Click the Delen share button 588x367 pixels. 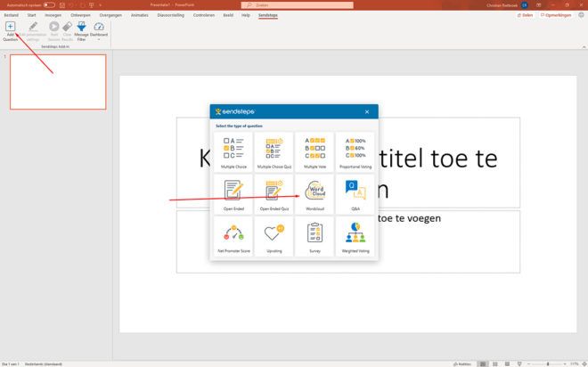click(x=525, y=15)
